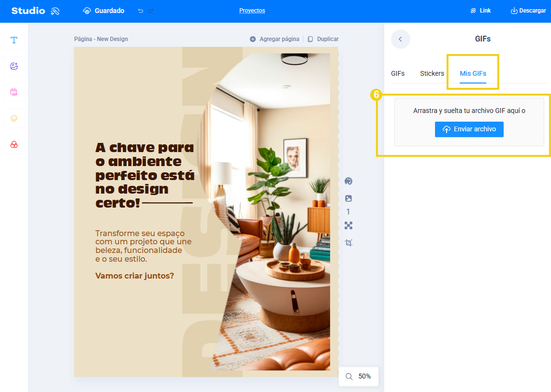The width and height of the screenshot is (551, 392).
Task: Select the paragraph 'Transforme seu espaço'
Action: pos(144,246)
